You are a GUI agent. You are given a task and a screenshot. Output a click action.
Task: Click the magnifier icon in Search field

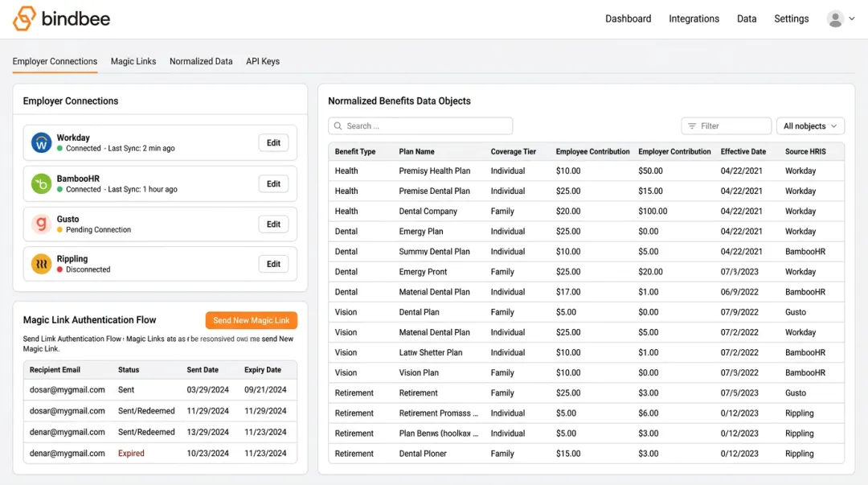pyautogui.click(x=338, y=125)
